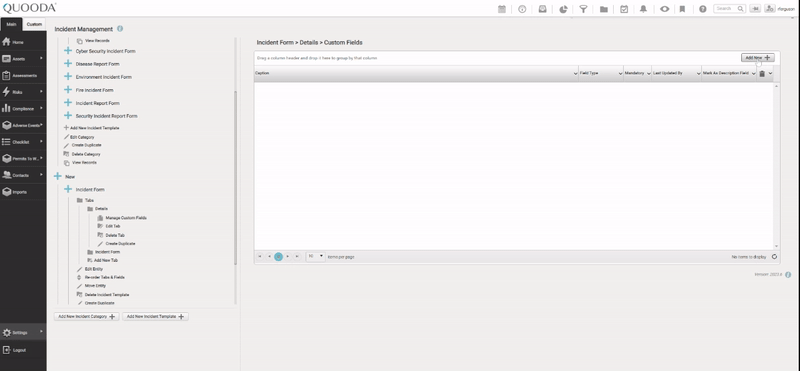800x371 pixels.
Task: Click Add New Incident Template tree link
Action: (x=94, y=128)
